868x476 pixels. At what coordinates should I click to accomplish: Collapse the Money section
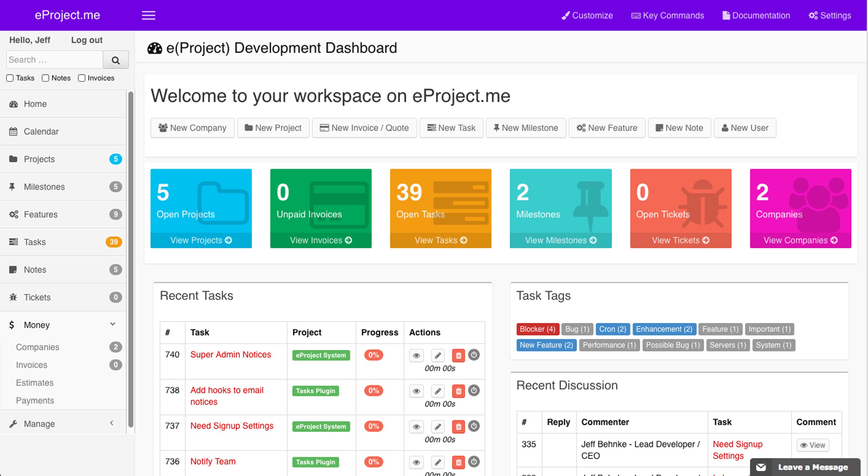(112, 324)
